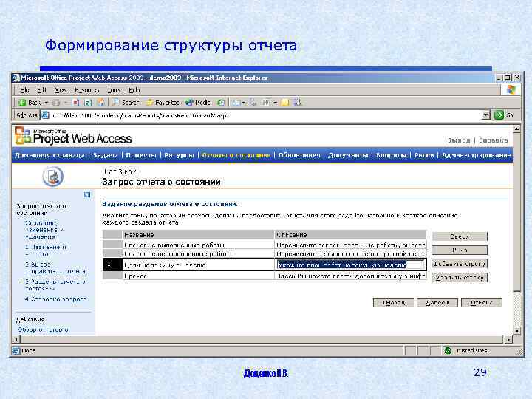Click the Вниз button below Вверх
The height and width of the screenshot is (399, 532).
tap(460, 250)
